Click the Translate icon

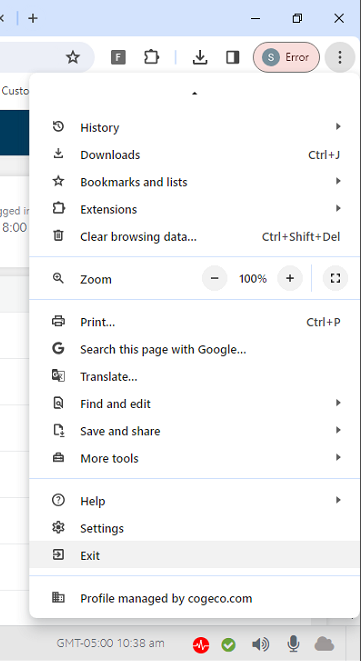58,376
